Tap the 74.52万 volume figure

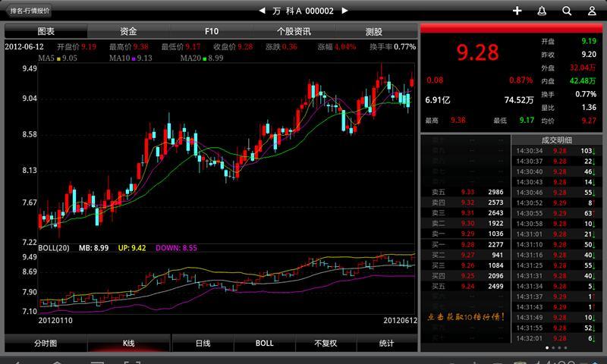(519, 100)
